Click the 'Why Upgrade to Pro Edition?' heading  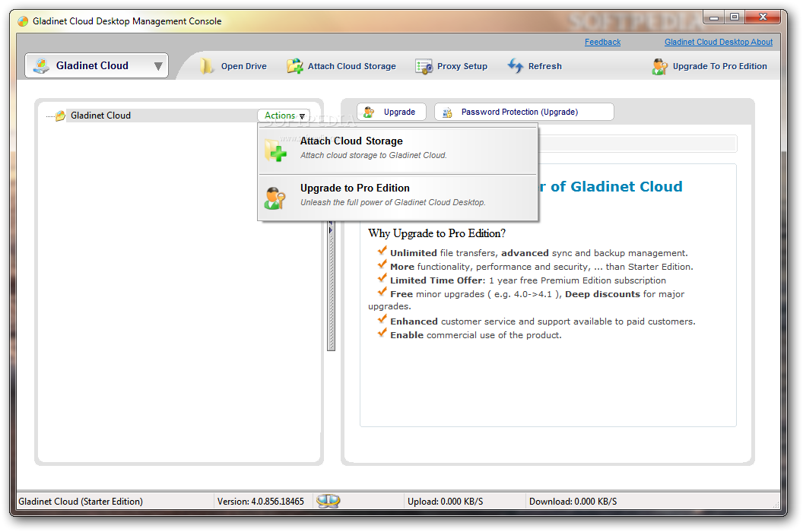tap(436, 233)
